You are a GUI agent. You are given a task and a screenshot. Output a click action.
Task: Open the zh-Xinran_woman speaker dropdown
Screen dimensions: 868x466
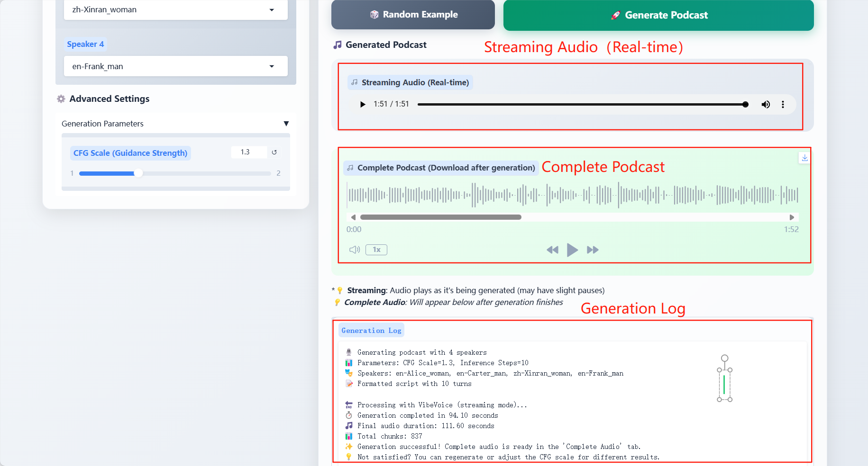pos(175,9)
